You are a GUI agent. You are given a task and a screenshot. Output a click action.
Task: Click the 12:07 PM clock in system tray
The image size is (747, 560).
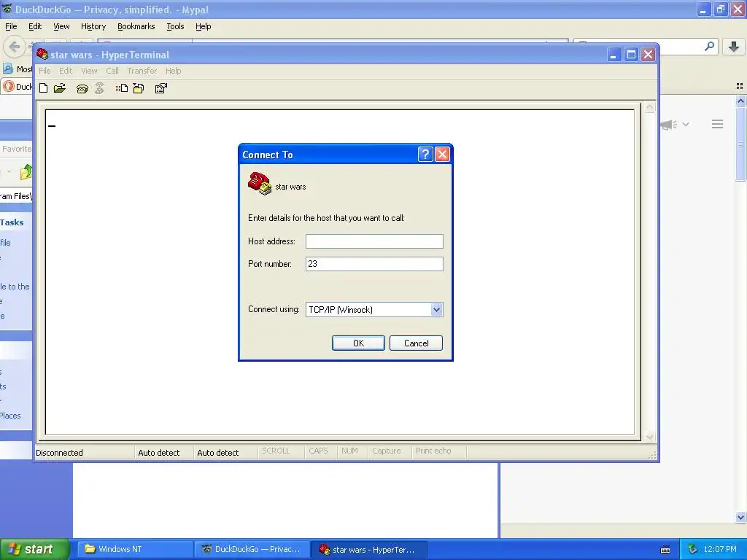(x=720, y=549)
